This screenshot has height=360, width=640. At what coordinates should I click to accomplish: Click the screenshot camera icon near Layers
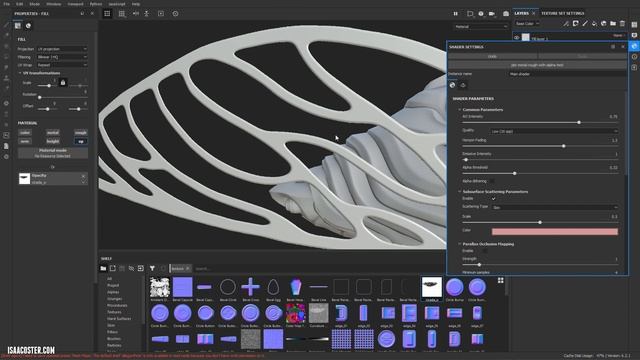506,13
